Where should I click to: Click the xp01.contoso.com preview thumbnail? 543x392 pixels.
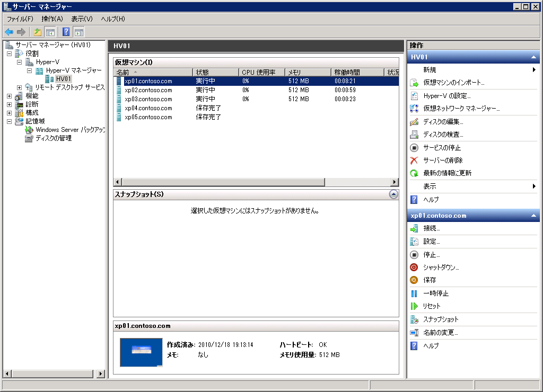pyautogui.click(x=141, y=352)
